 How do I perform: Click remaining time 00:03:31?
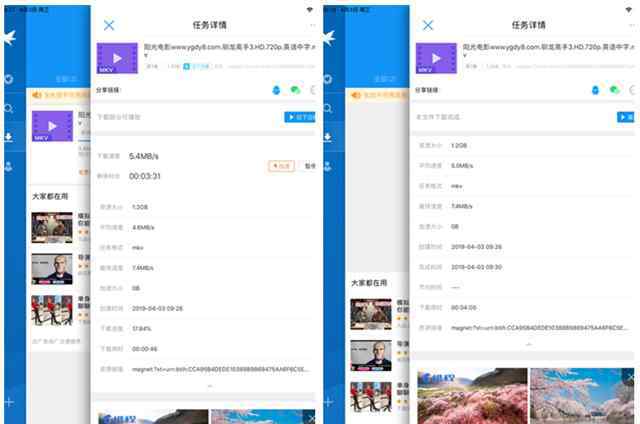click(144, 176)
